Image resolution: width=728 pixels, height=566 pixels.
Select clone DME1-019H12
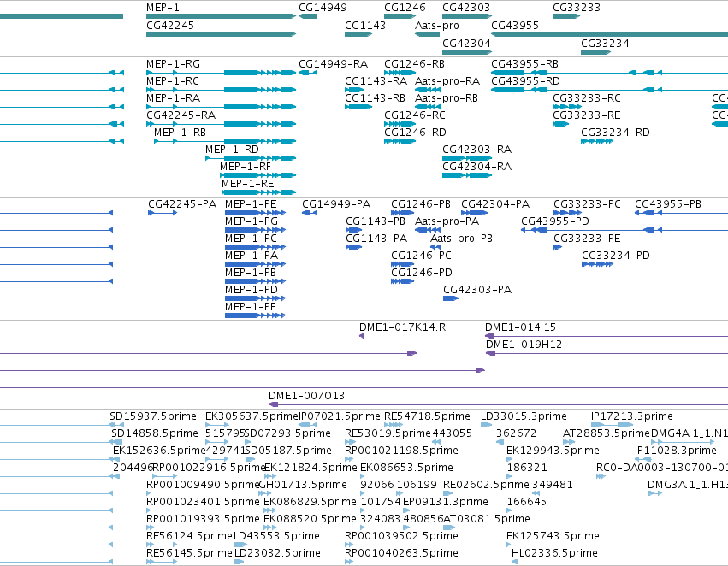(x=607, y=353)
